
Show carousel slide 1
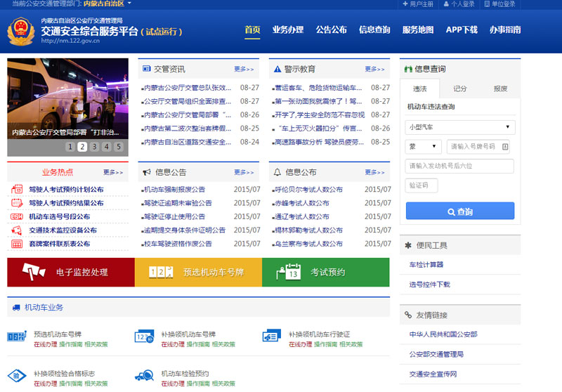[70, 147]
